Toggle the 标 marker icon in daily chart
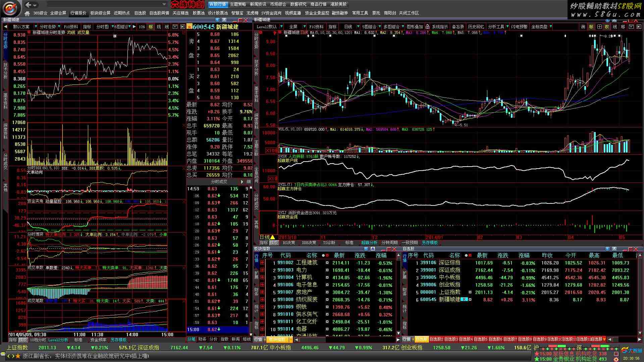Image resolution: width=644 pixels, height=362 pixels. [591, 27]
